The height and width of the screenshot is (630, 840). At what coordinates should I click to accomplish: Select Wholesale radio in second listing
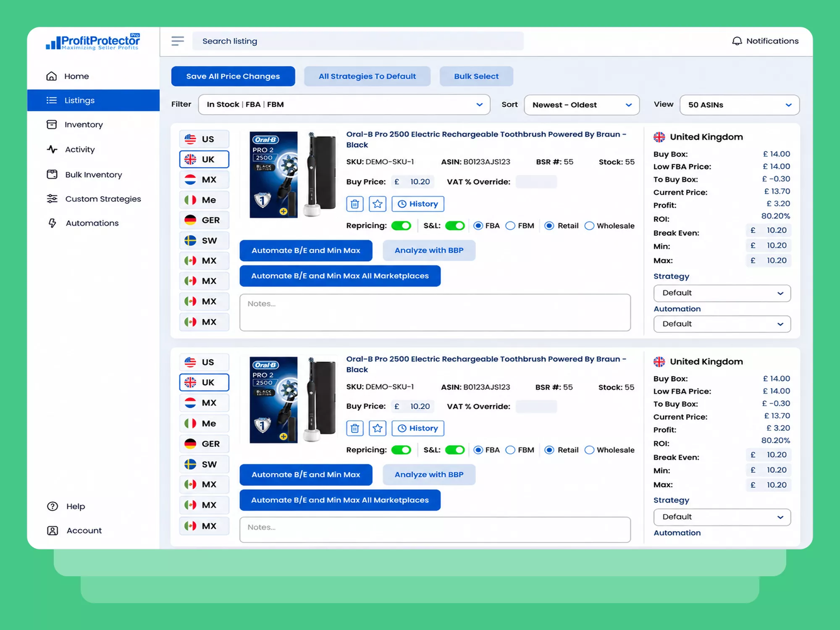coord(589,450)
